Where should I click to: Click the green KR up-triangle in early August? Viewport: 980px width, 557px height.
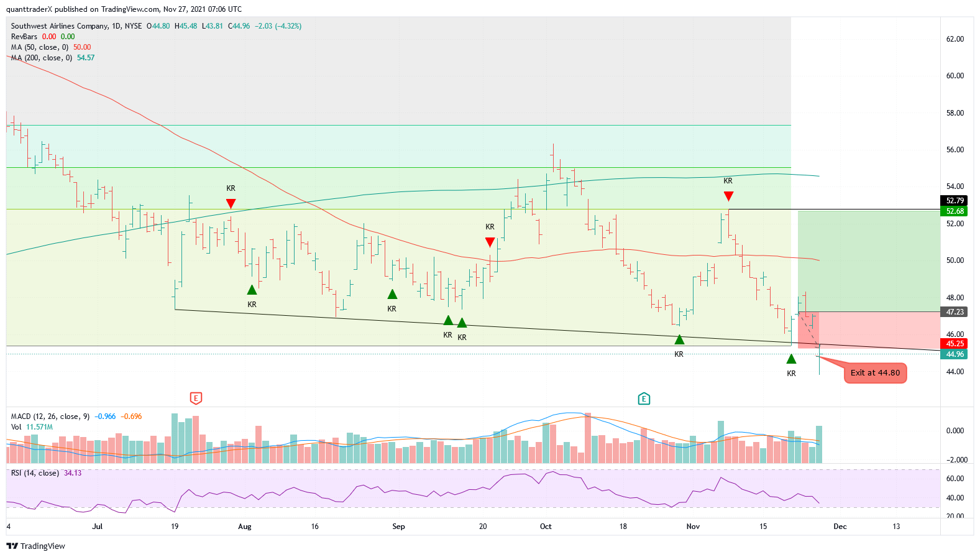[252, 290]
